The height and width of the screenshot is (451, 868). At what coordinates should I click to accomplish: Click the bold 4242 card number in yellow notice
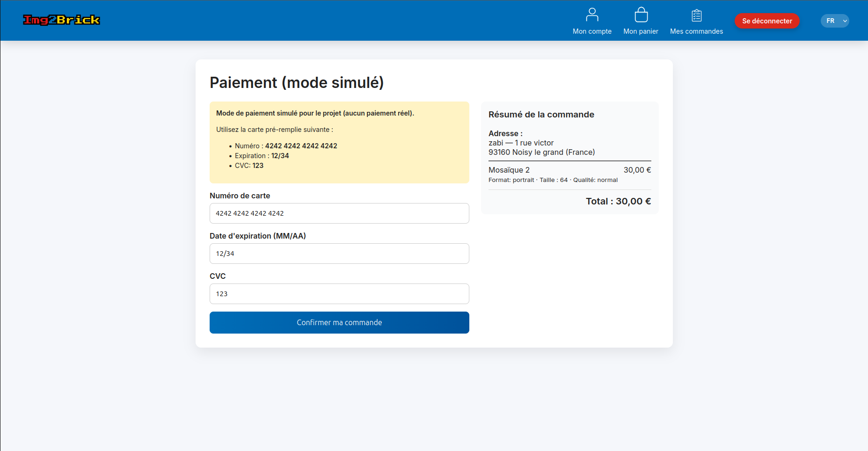pos(301,146)
